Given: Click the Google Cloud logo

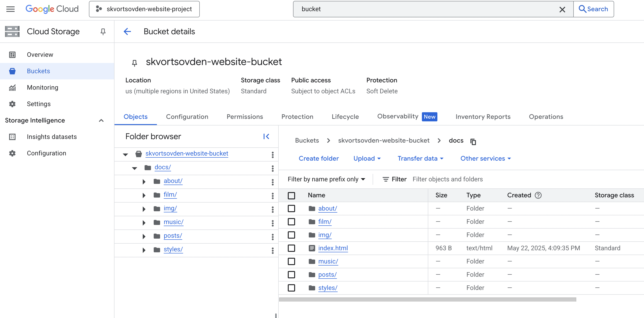Looking at the screenshot, I should (x=52, y=9).
